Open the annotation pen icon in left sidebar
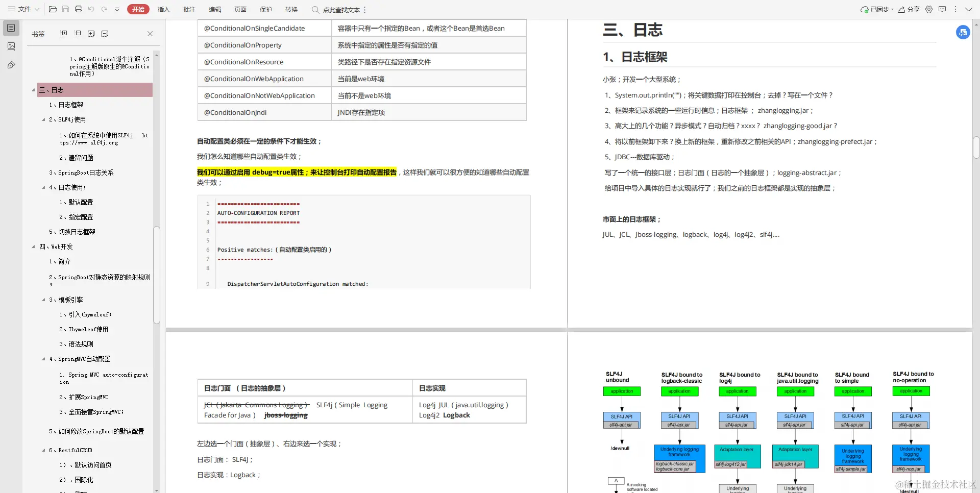980x493 pixels. coord(11,65)
